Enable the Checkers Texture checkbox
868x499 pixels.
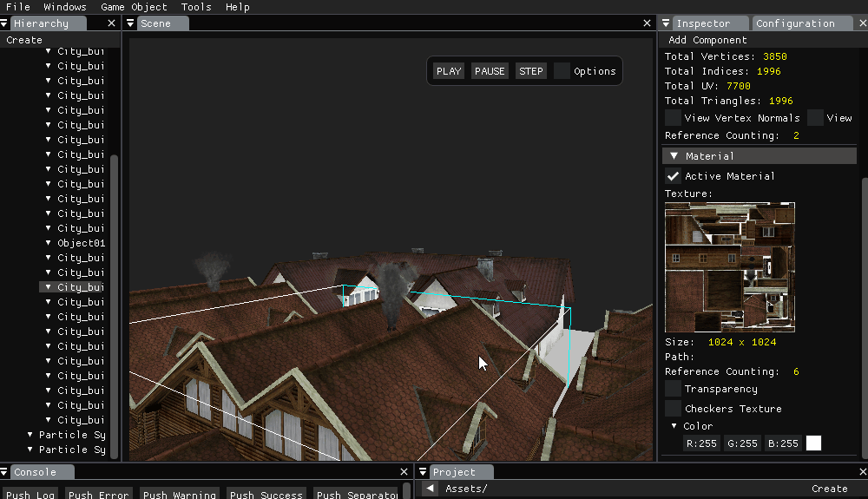(x=673, y=409)
